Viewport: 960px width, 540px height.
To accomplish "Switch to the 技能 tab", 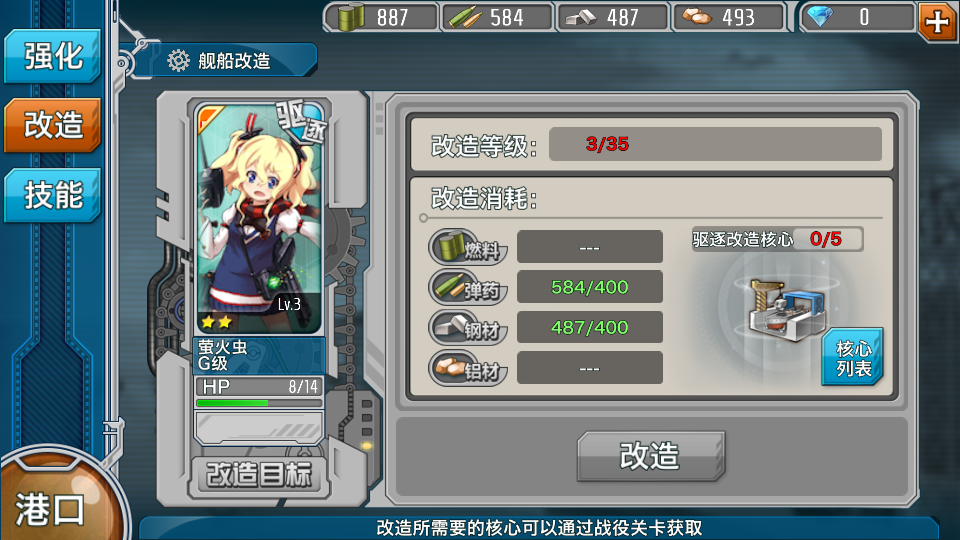I will click(x=53, y=195).
